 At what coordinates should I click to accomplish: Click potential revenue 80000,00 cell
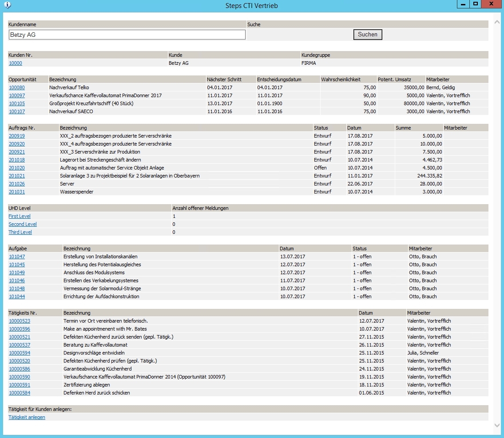414,104
